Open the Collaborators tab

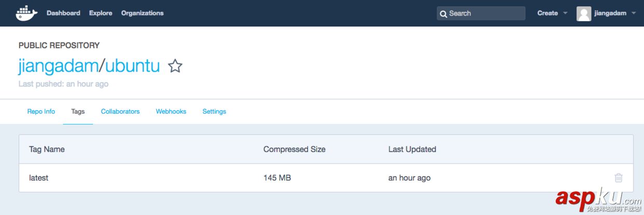120,112
